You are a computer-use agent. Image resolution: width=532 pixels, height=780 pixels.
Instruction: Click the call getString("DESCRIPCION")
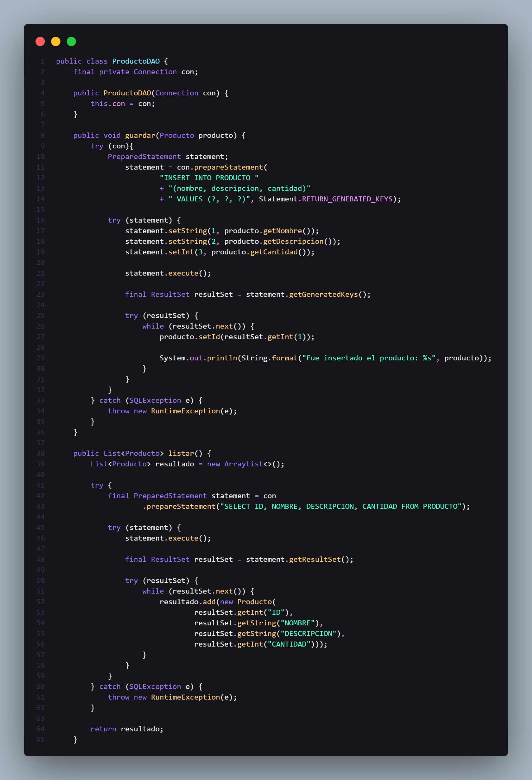[x=289, y=634]
